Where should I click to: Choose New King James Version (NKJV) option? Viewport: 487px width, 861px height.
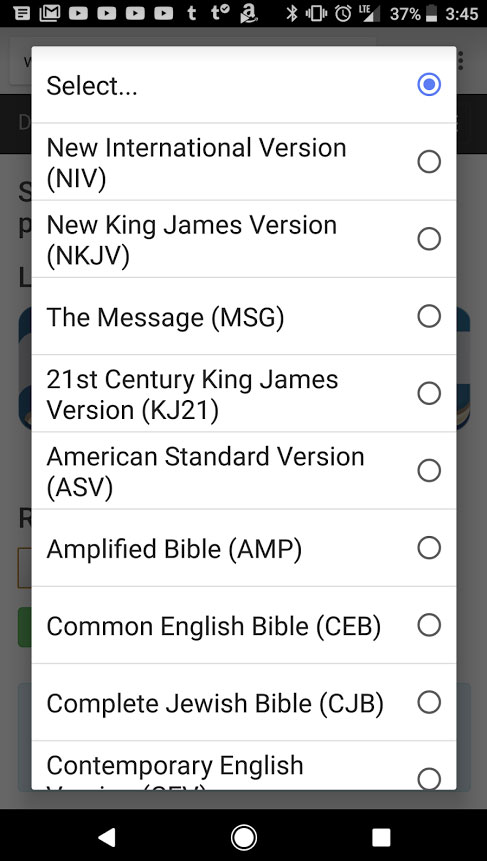pyautogui.click(x=244, y=239)
